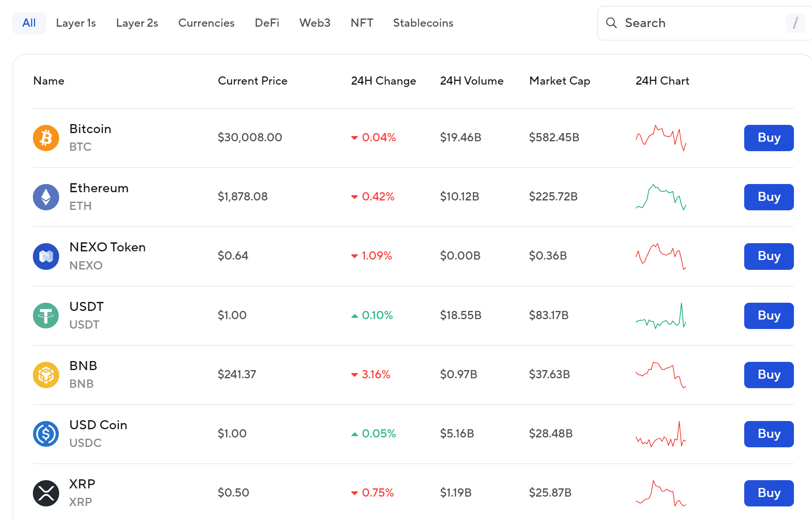Open the Bitcoin name link
Viewport: 812px width, 520px height.
coord(90,129)
